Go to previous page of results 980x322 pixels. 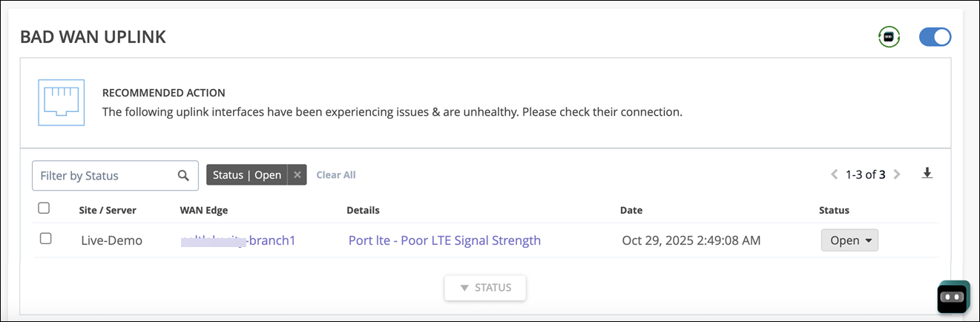click(x=834, y=175)
